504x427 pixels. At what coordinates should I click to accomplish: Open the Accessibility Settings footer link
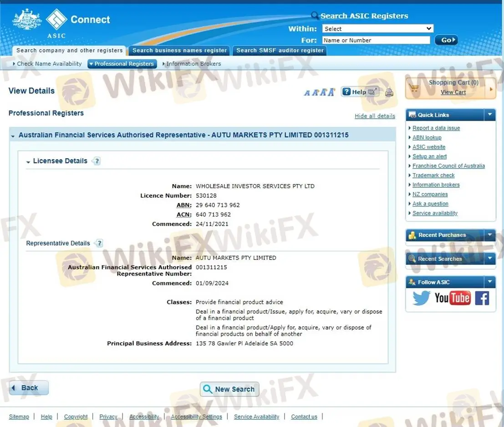coord(196,417)
